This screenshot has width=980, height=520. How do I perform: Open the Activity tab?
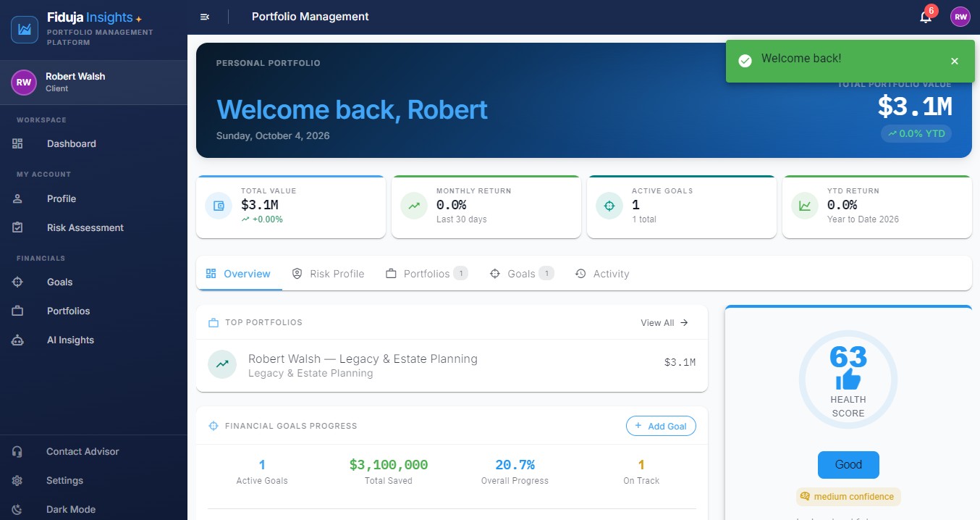(x=602, y=274)
